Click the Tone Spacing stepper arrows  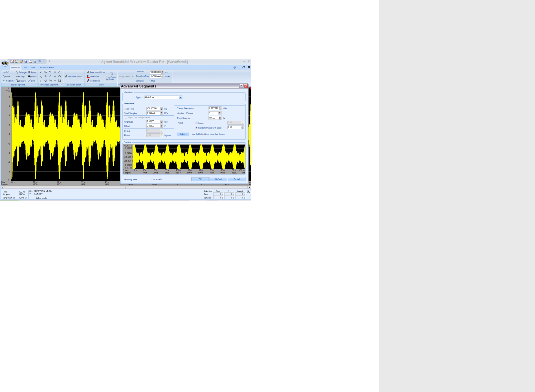coord(220,118)
